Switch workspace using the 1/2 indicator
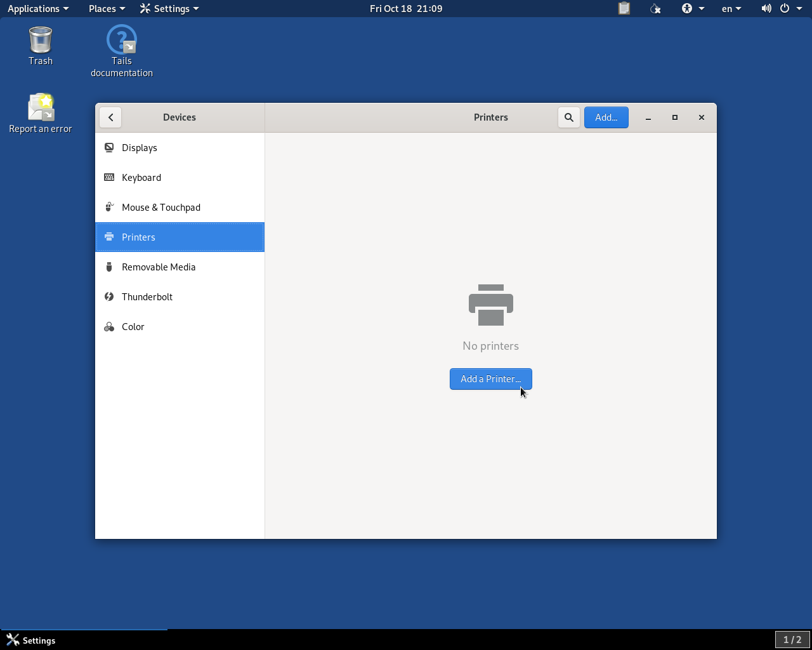The width and height of the screenshot is (812, 650). pos(792,640)
